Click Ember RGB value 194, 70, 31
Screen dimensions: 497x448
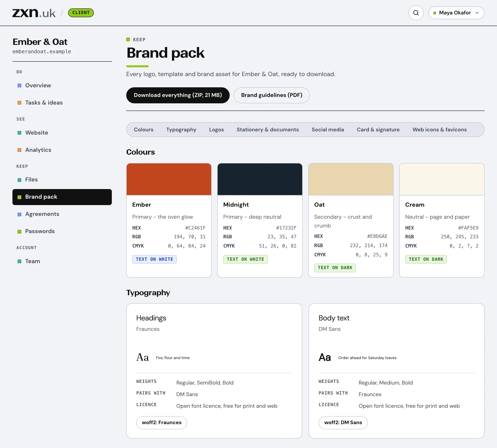189,237
